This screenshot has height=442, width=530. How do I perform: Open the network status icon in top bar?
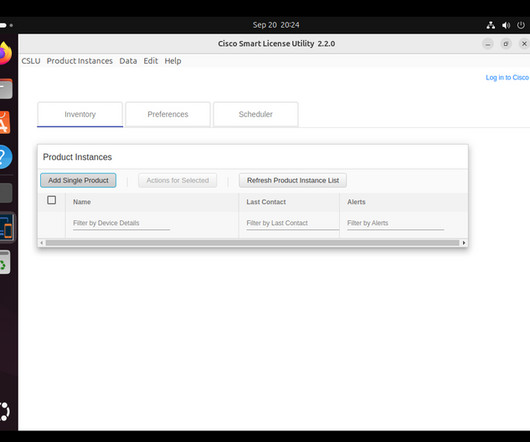coord(490,25)
